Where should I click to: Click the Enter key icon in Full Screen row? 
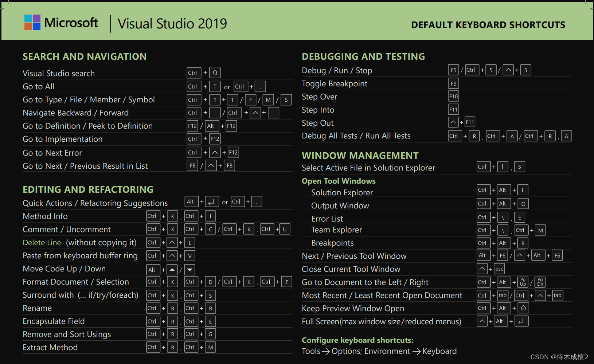point(521,321)
